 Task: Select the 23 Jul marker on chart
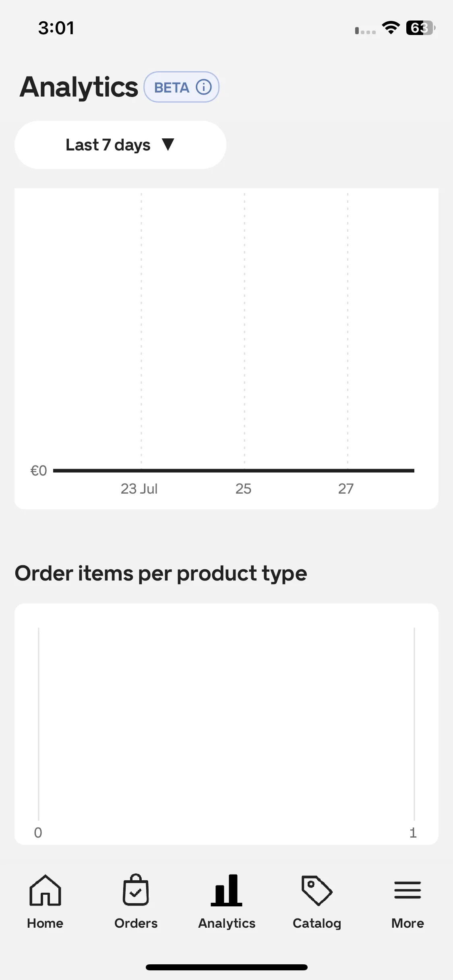click(x=139, y=489)
